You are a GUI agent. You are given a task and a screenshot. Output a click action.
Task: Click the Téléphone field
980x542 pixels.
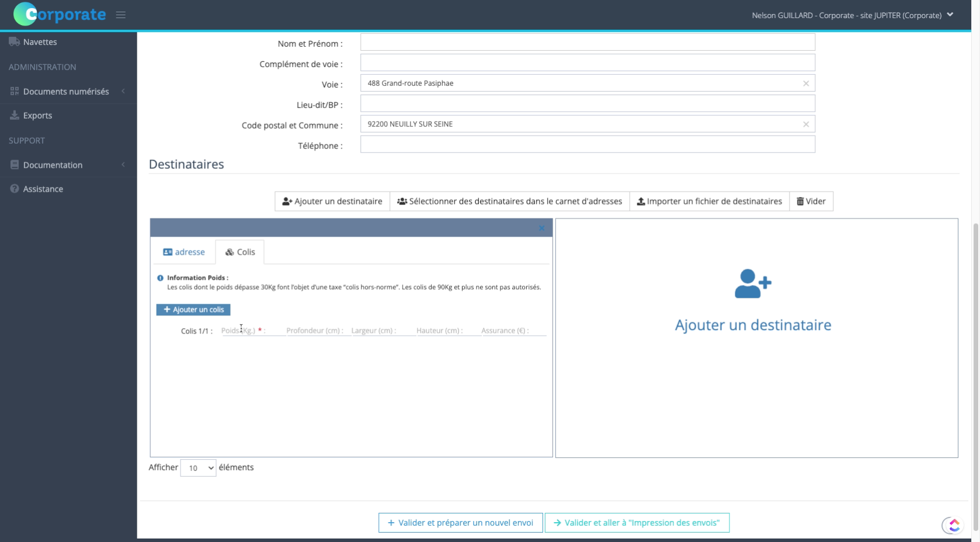[x=588, y=144]
